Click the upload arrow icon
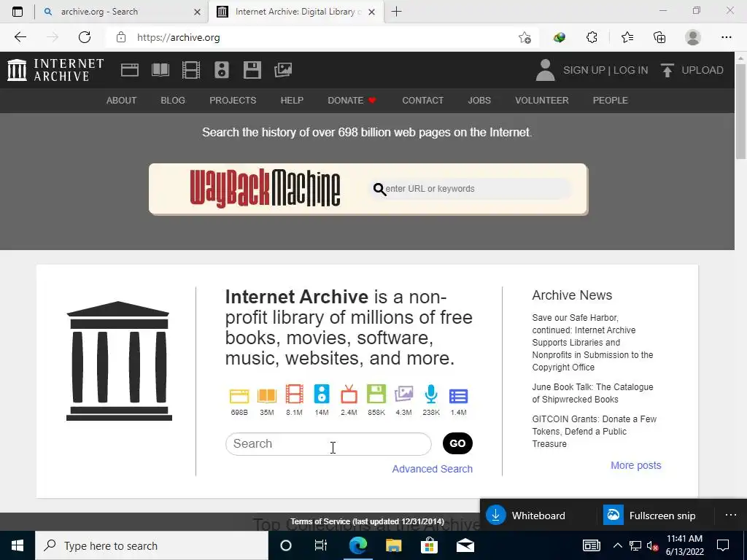 point(667,70)
